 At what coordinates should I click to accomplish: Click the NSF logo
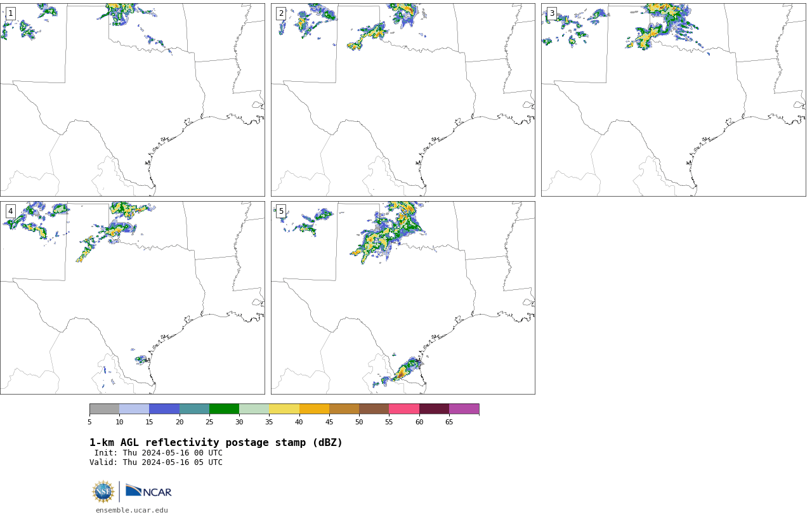coord(103,492)
